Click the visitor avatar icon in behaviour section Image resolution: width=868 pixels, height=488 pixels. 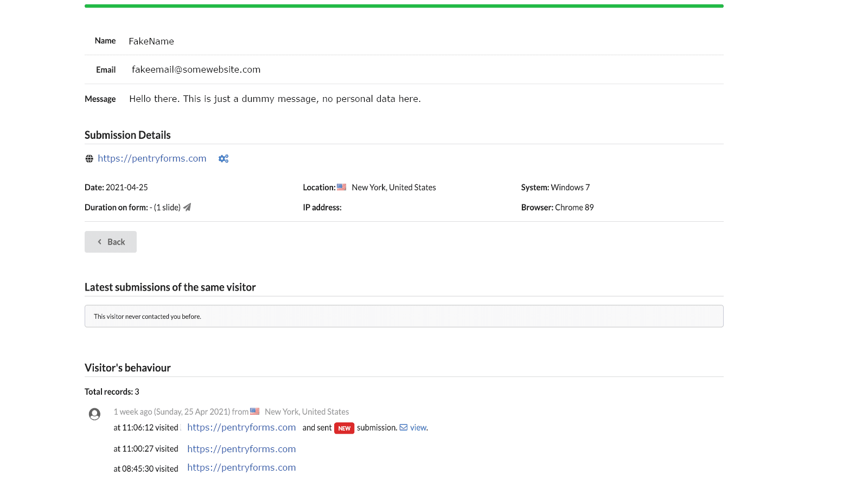(x=94, y=414)
